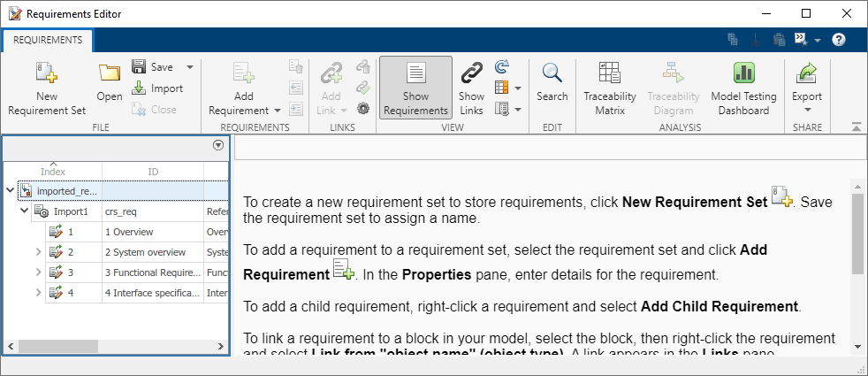Click the empty input field above the help text
The height and width of the screenshot is (376, 868).
point(551,149)
